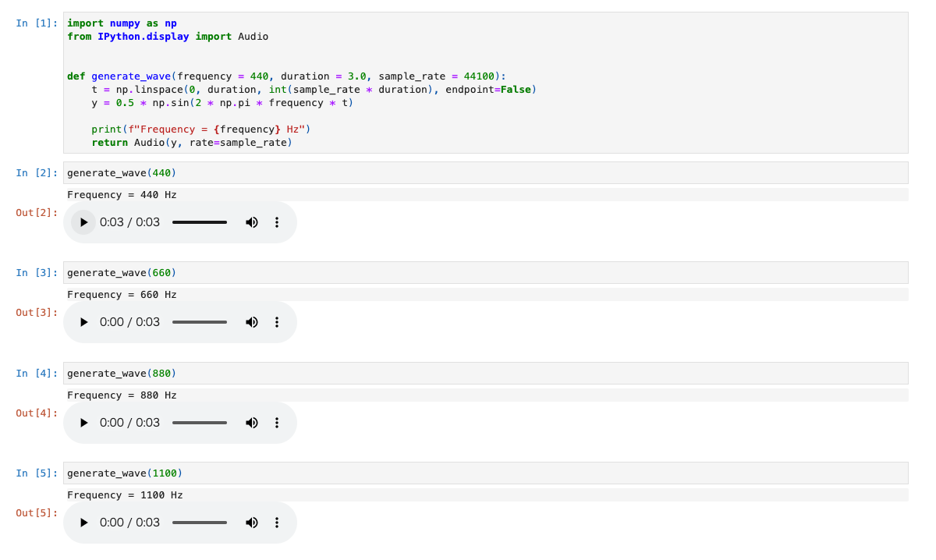The height and width of the screenshot is (560, 936).
Task: Mute the 660 Hz audio player
Action: click(252, 322)
